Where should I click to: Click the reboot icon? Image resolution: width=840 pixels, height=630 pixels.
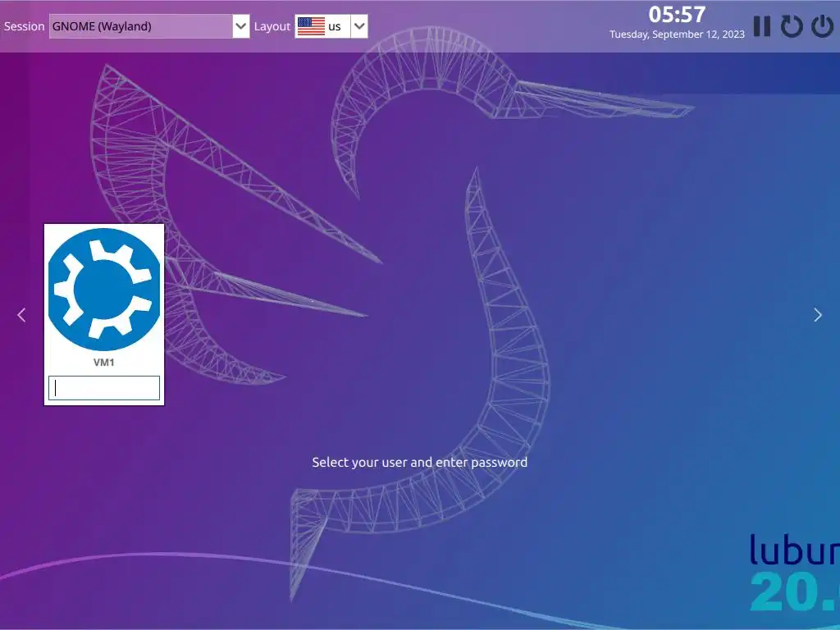point(792,25)
